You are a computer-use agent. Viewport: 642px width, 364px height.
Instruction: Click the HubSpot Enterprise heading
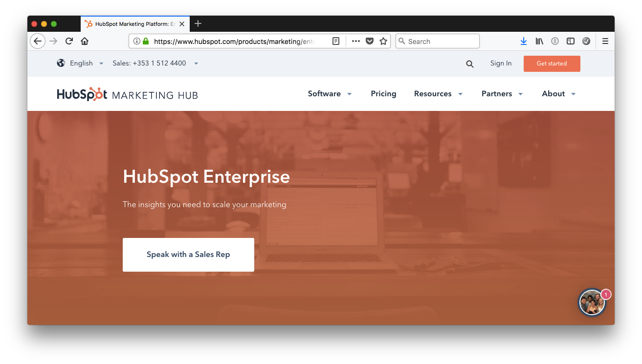click(206, 177)
